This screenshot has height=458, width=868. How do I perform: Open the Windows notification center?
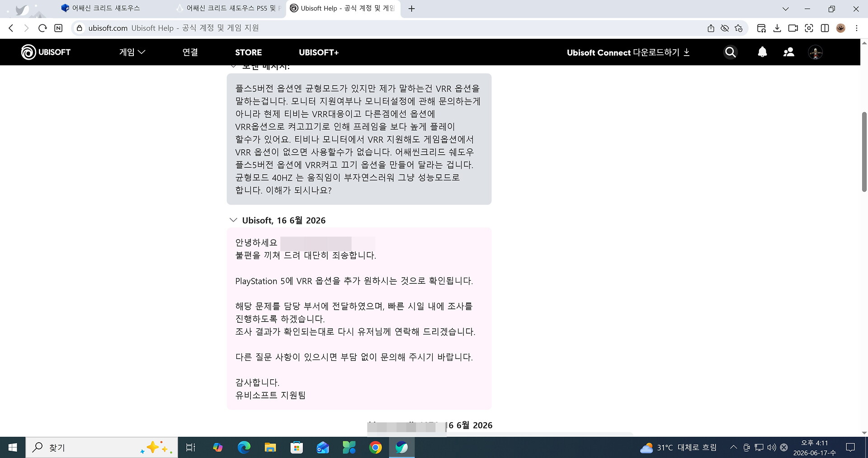850,448
